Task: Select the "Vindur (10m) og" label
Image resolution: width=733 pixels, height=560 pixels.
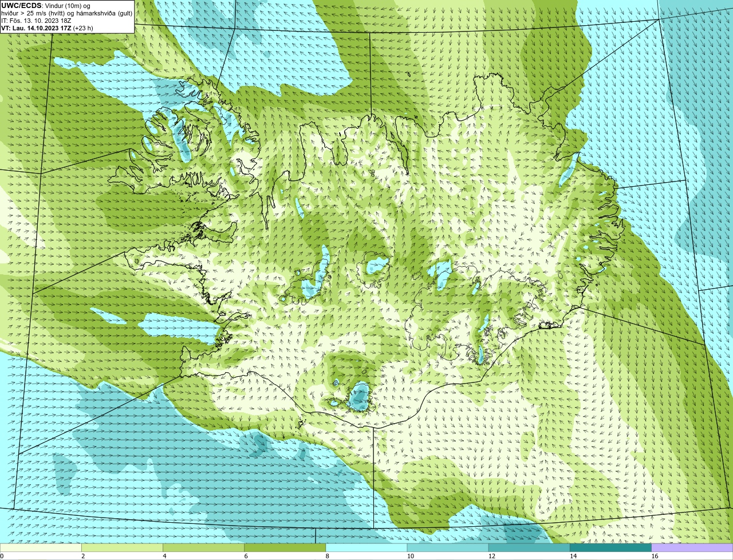Action: pyautogui.click(x=68, y=6)
